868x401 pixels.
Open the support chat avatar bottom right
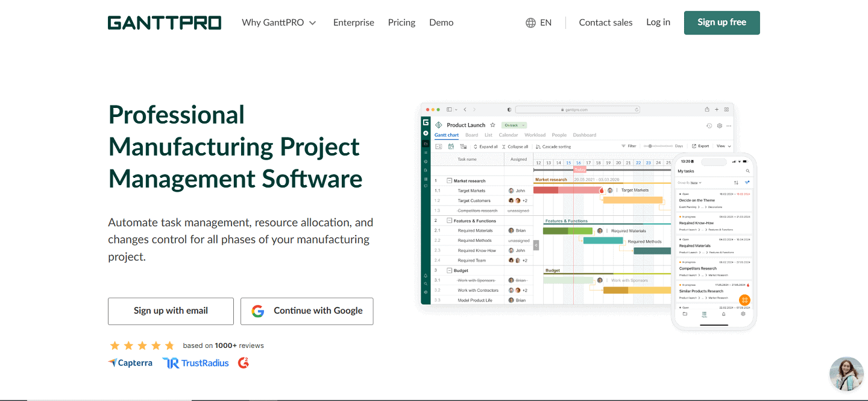(x=846, y=373)
